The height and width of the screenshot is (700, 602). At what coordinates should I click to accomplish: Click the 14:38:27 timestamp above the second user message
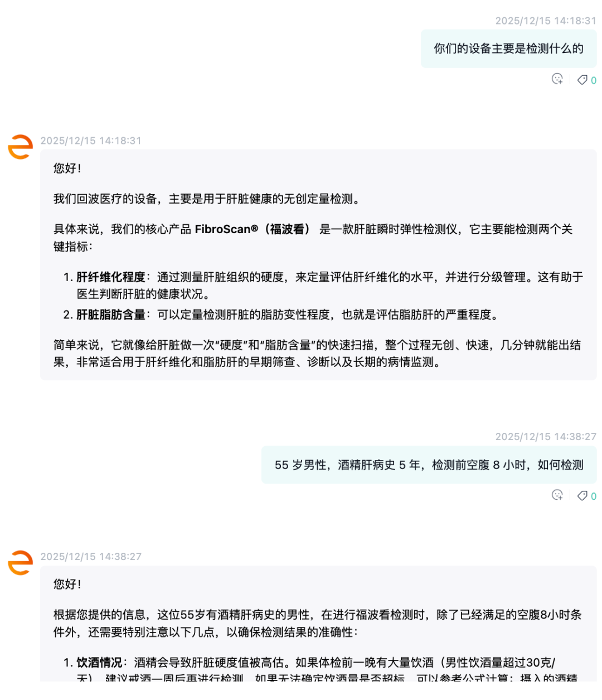click(x=546, y=437)
